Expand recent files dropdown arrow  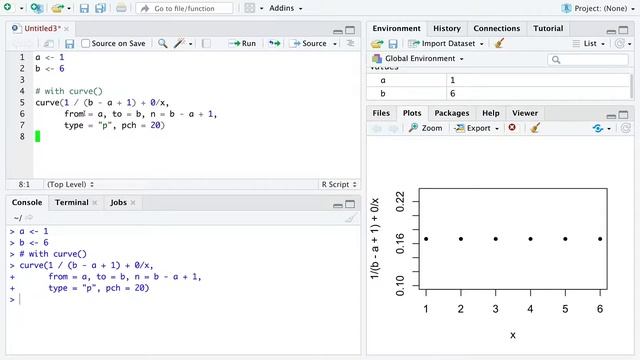(x=69, y=8)
